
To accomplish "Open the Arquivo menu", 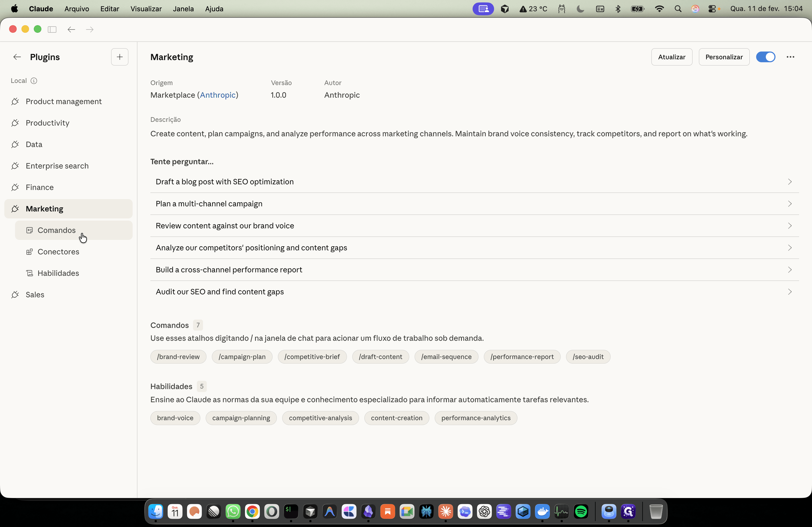I will pos(77,9).
